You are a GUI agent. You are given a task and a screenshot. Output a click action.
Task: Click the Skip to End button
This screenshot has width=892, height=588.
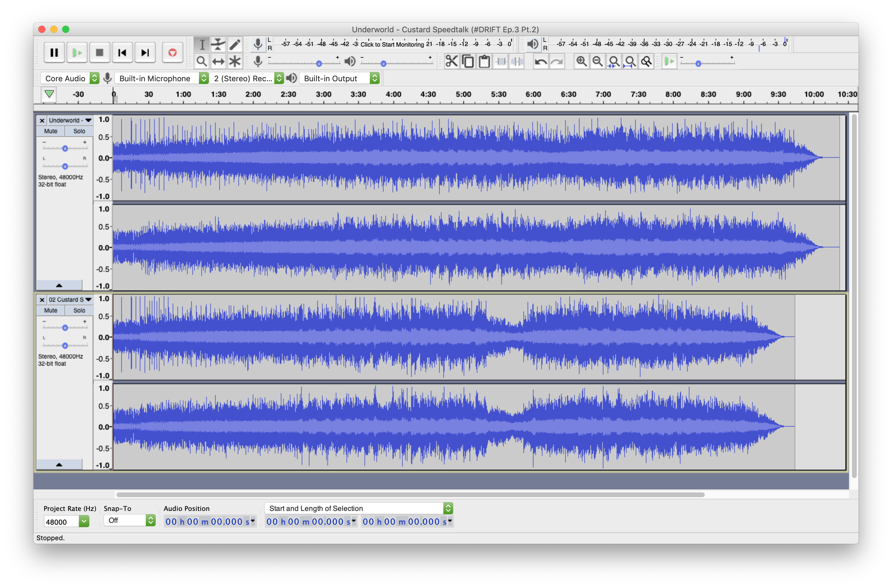145,53
